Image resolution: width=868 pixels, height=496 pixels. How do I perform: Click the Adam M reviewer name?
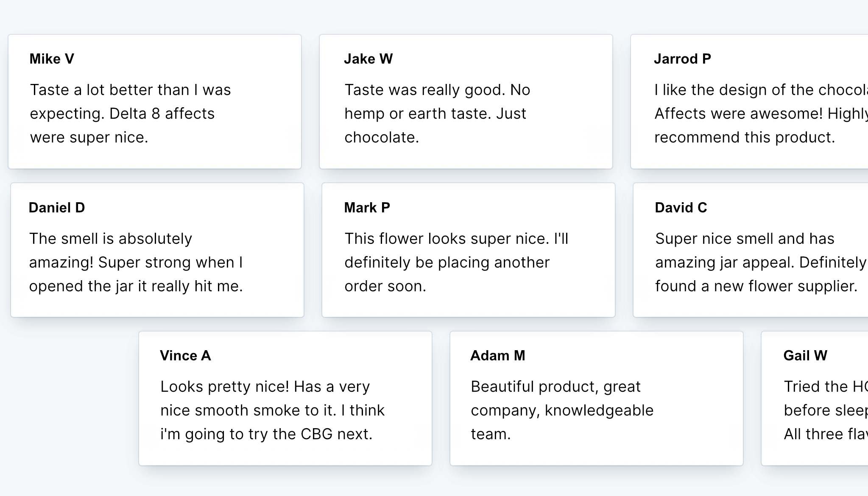click(497, 356)
